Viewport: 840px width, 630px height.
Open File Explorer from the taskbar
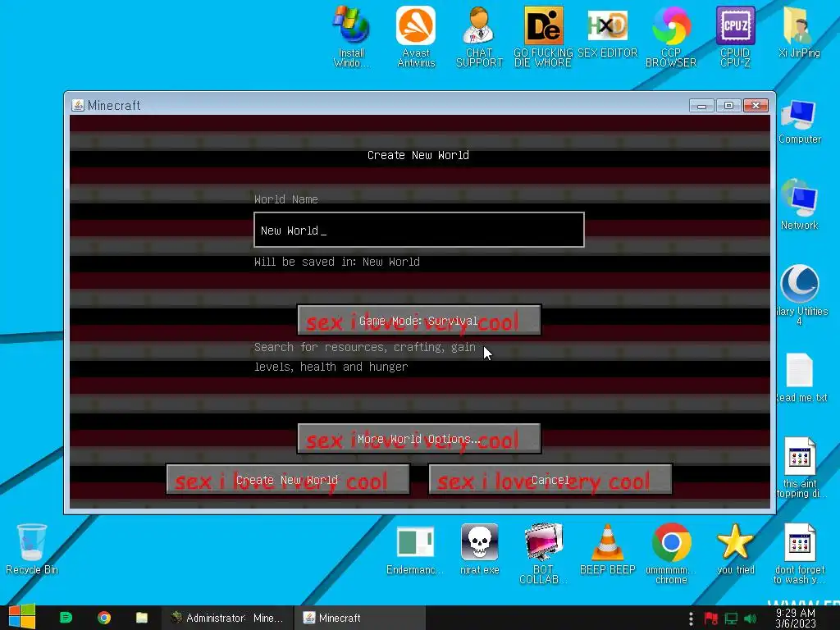[141, 618]
